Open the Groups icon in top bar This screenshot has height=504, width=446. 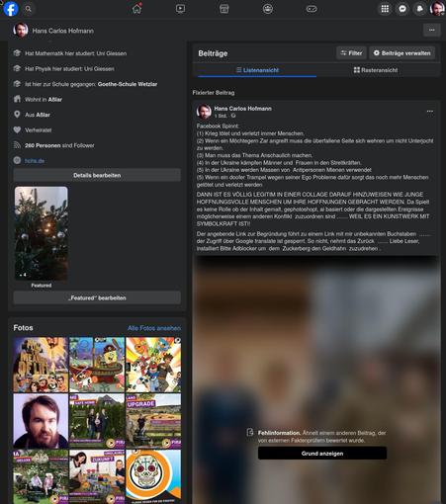coord(268,9)
